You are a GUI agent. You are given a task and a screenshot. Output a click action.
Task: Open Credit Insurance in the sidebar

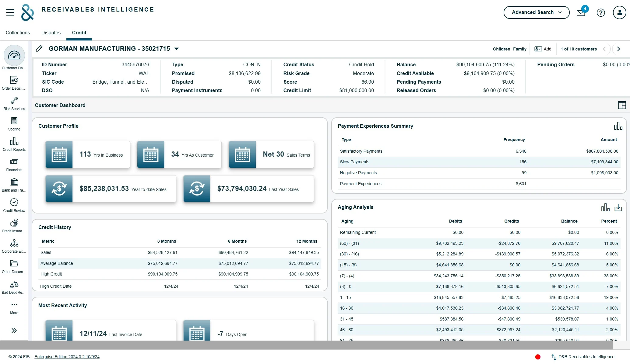14,226
